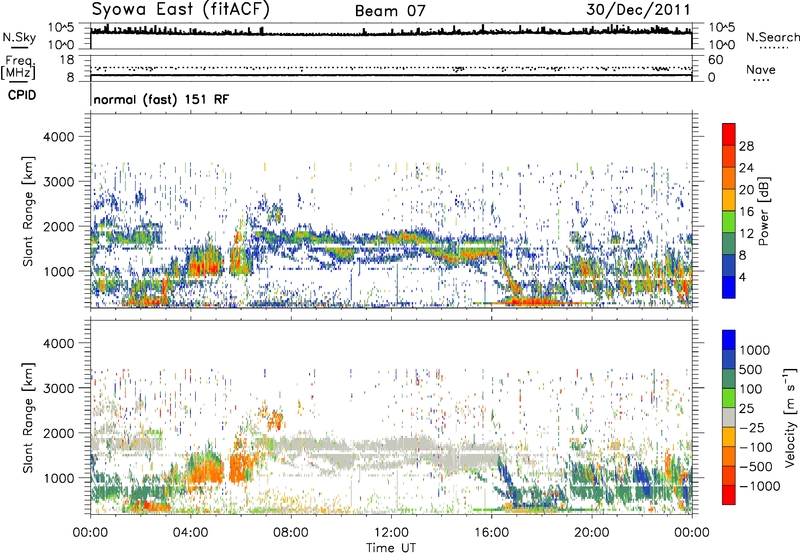Screen dimensions: 800x554
Task: Click the 'Freq. [MHz]' label
Action: (x=18, y=68)
